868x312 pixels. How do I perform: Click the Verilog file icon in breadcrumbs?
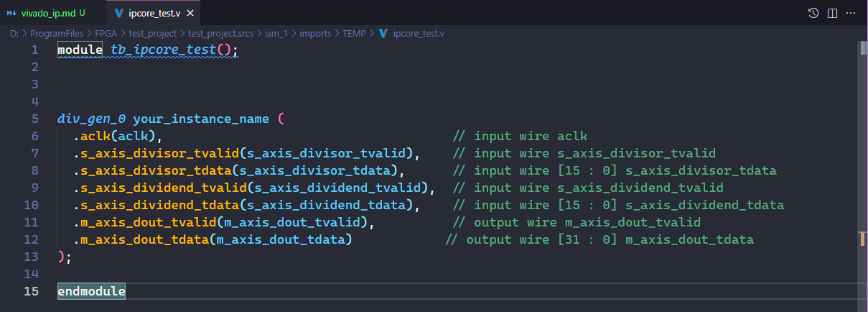pyautogui.click(x=383, y=33)
